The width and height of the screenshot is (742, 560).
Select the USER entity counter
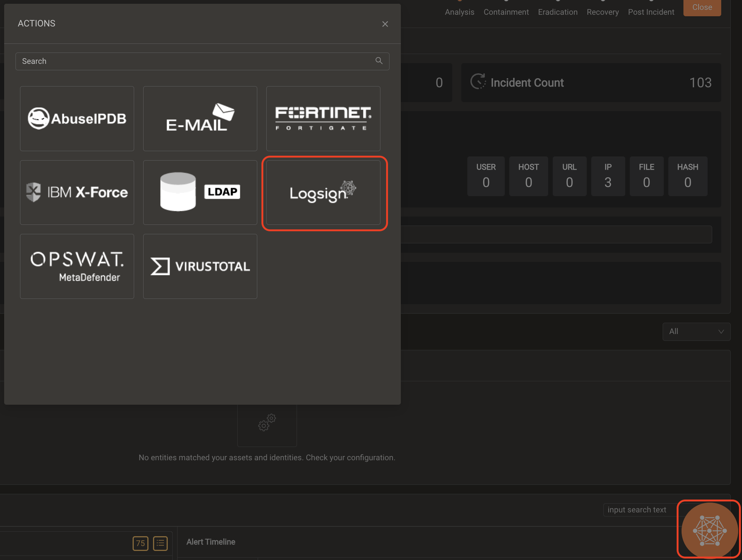[486, 176]
